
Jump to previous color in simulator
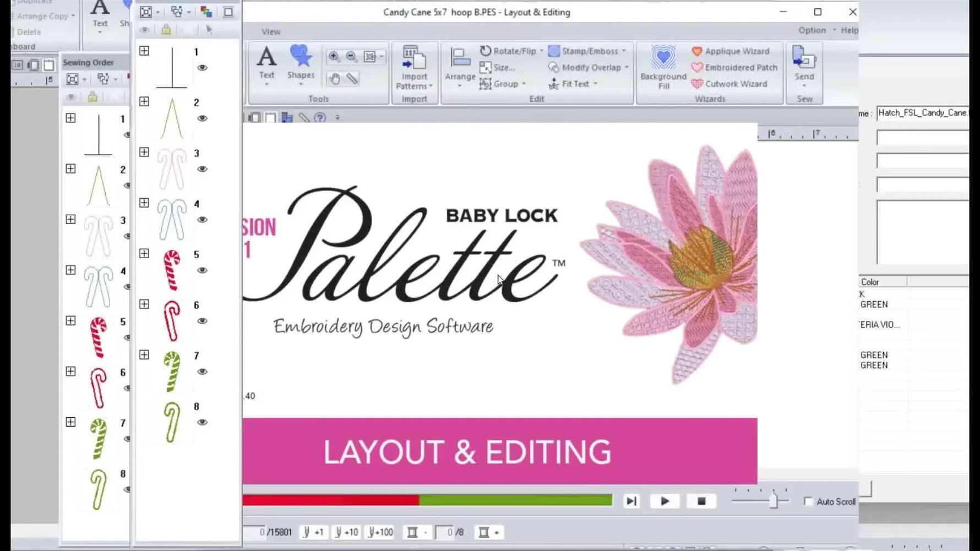416,532
